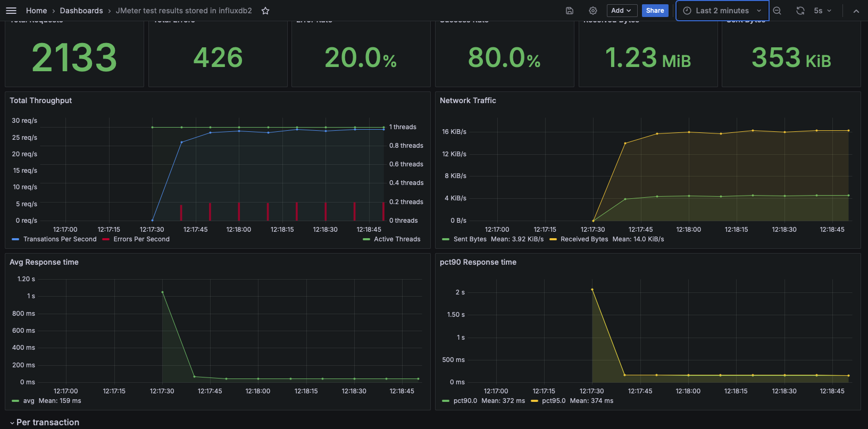The image size is (868, 429).
Task: Refresh the dashboard now
Action: pos(800,11)
